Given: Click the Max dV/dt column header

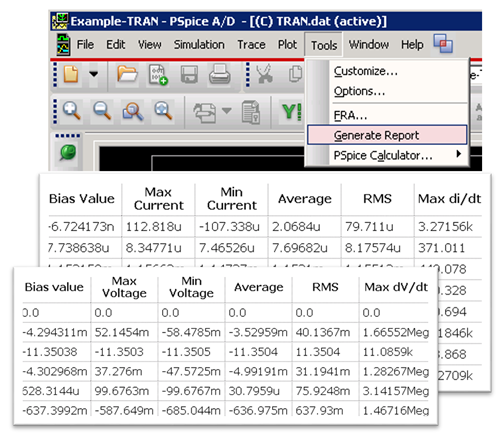Looking at the screenshot, I should click(x=396, y=287).
